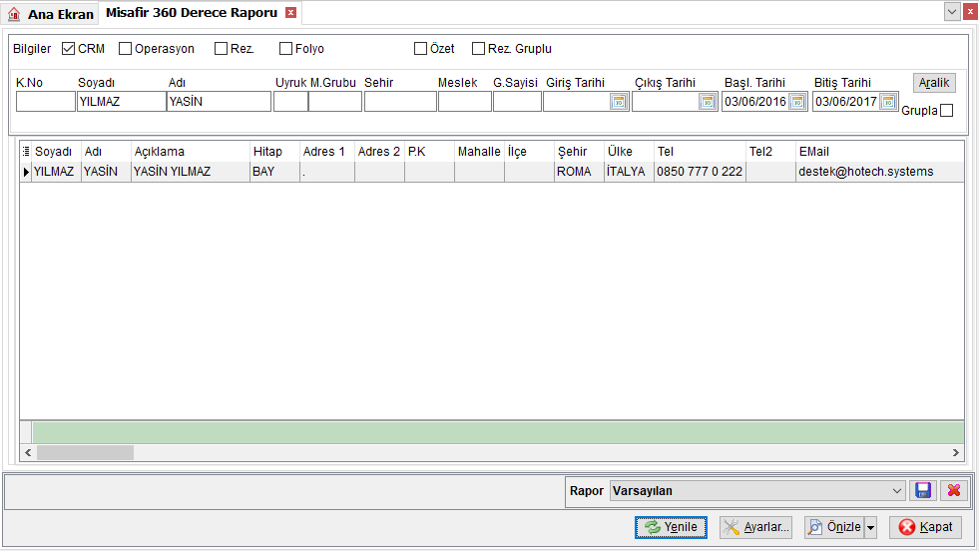Image resolution: width=980 pixels, height=551 pixels.
Task: Focus the G.Sayisi input field
Action: coord(517,102)
